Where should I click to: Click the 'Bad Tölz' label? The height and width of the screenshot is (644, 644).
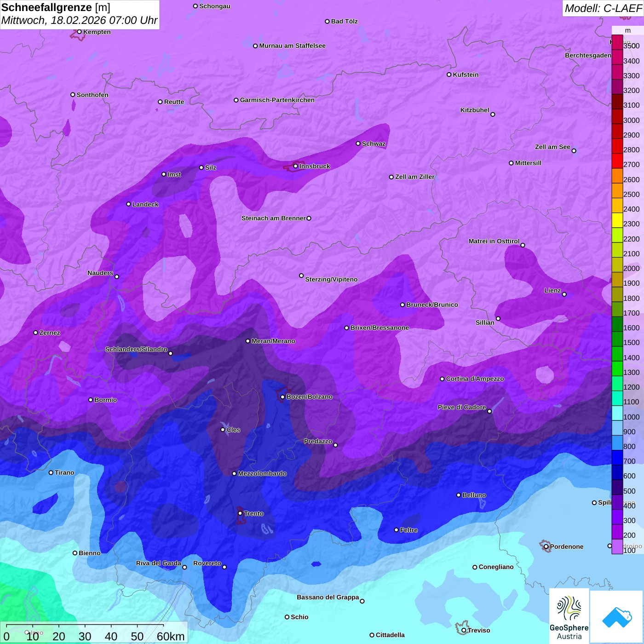click(x=345, y=21)
